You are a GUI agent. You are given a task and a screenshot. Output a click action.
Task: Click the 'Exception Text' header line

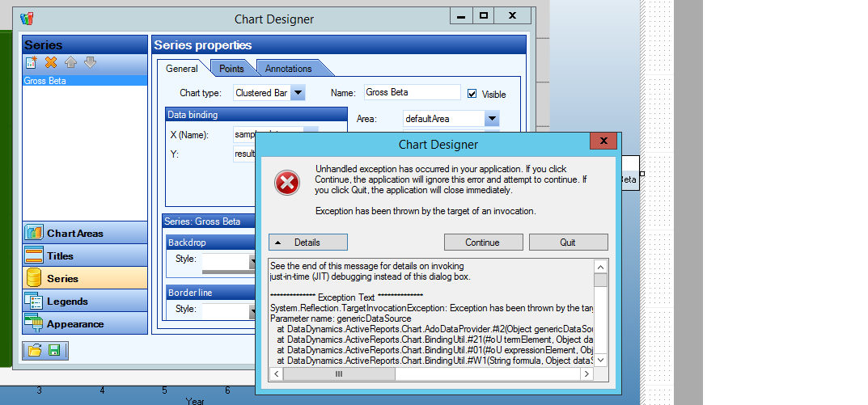pos(346,297)
